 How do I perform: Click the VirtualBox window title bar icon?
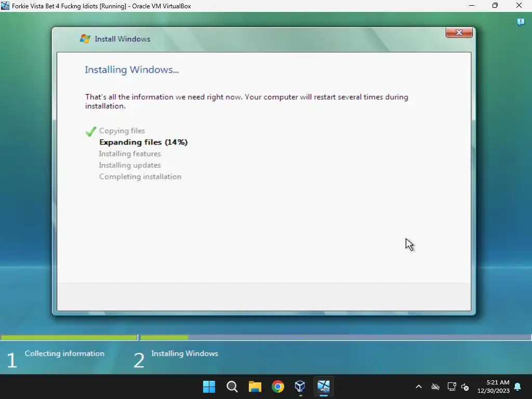coord(5,6)
